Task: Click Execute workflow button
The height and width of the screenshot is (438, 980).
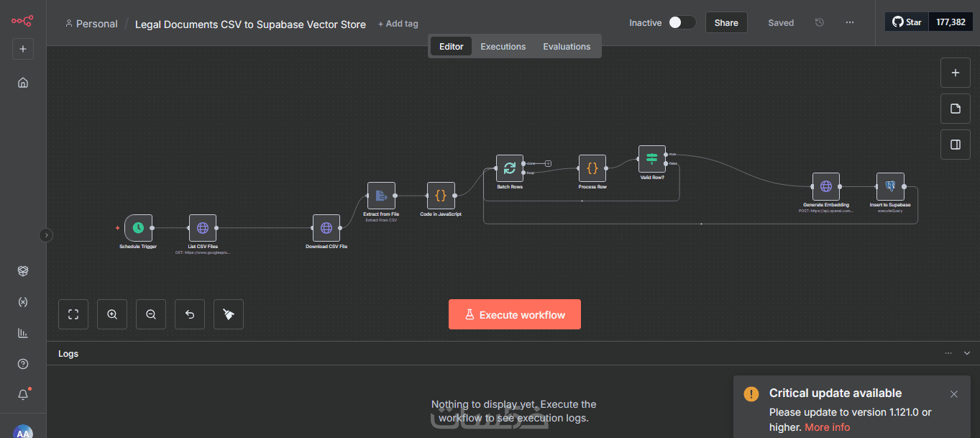Action: (515, 314)
